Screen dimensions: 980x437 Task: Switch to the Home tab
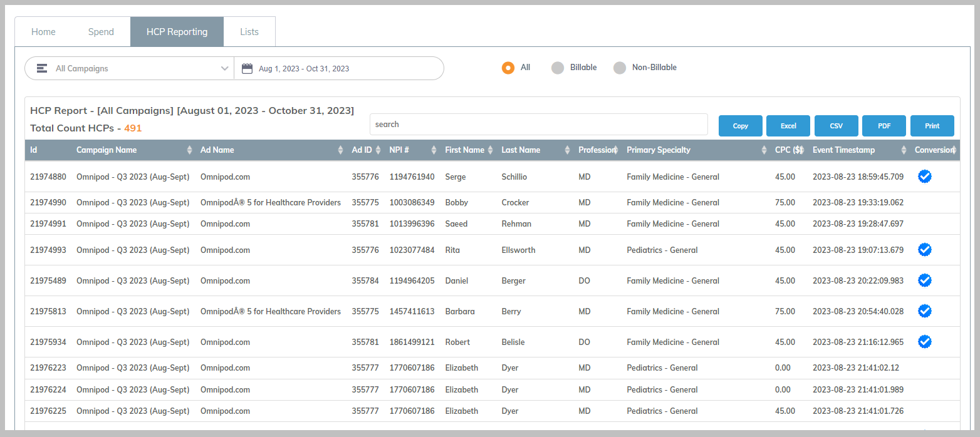coord(43,31)
